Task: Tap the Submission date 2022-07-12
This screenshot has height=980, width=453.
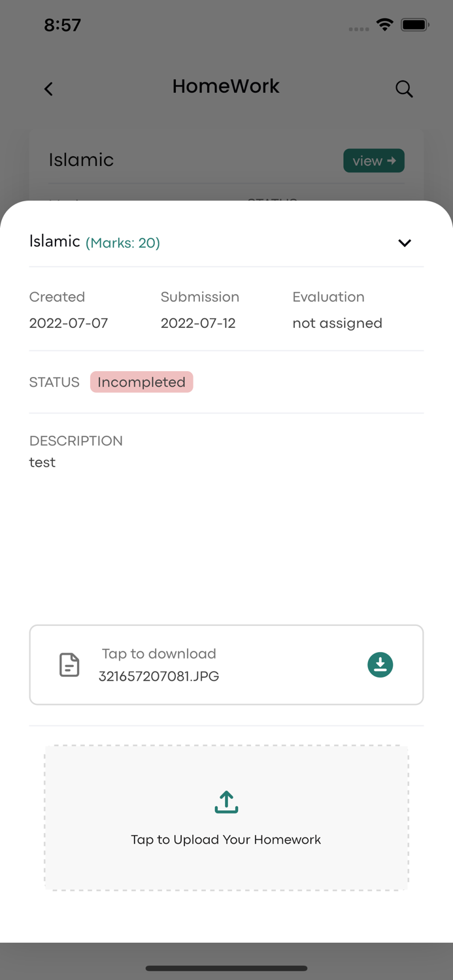Action: 198,323
